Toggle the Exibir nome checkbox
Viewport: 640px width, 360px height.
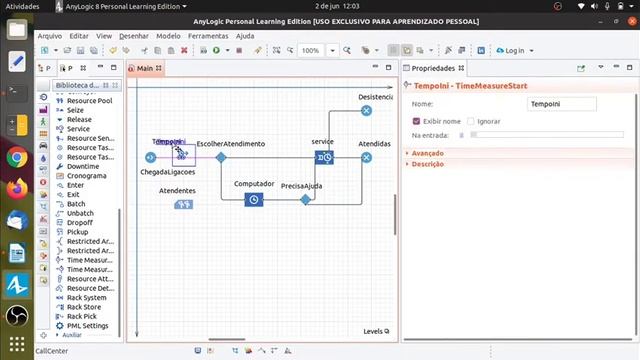[x=416, y=121]
